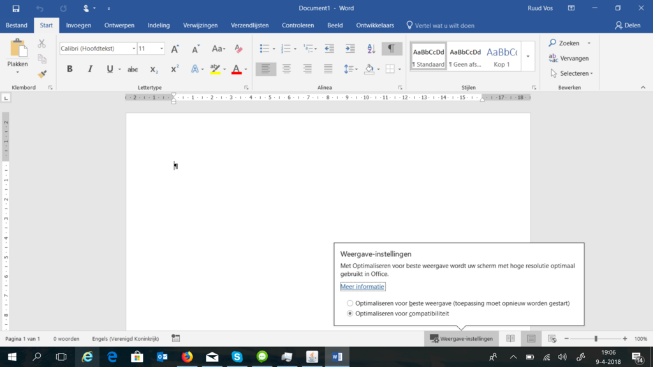The image size is (653, 367).
Task: Click the zoom slider handle
Action: coord(596,339)
